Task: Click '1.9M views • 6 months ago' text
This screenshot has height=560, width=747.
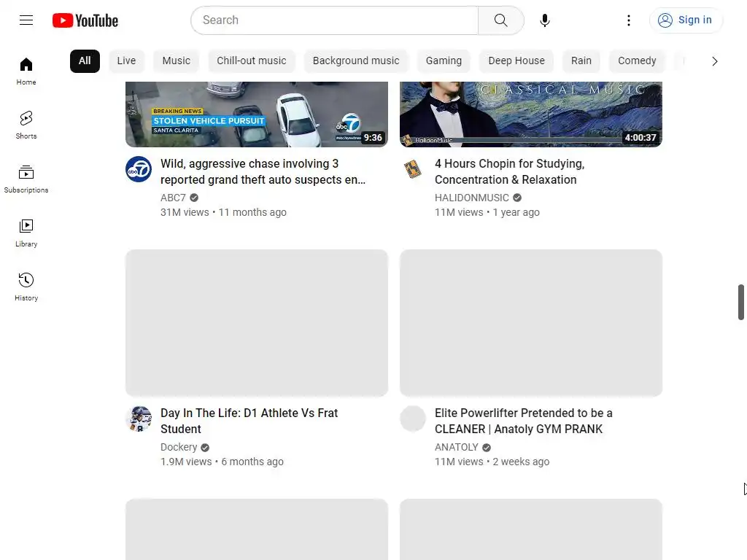Action: [x=222, y=462]
